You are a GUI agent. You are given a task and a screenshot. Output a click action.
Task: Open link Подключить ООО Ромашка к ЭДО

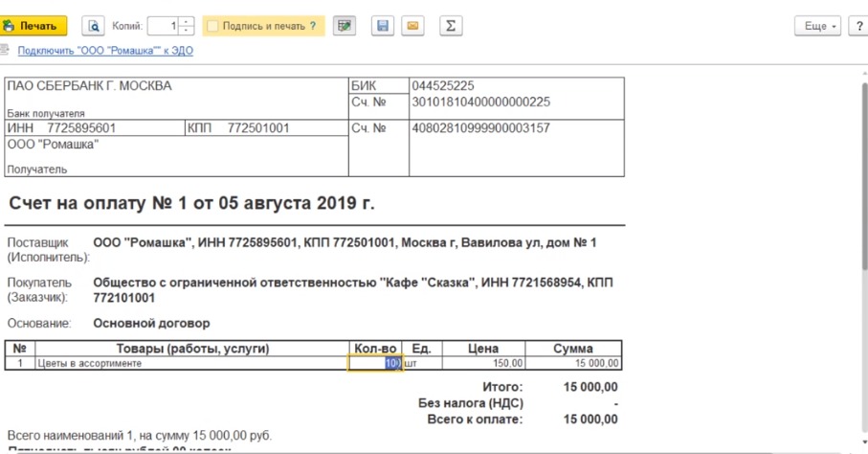click(x=105, y=51)
